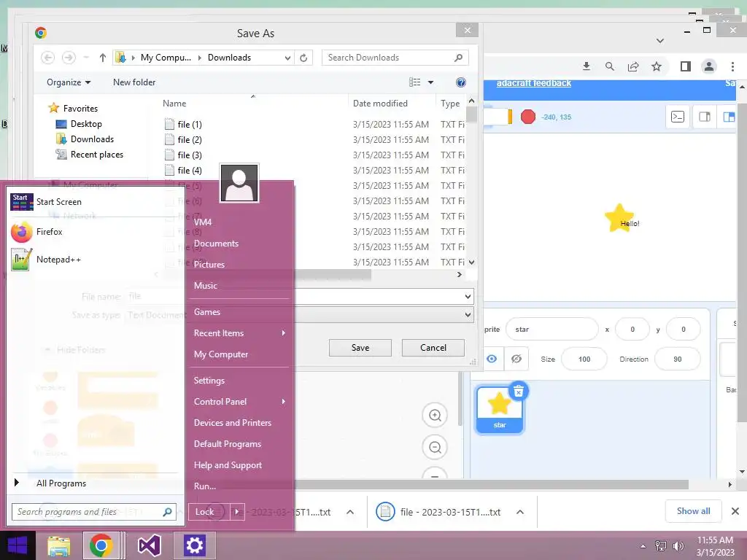747x560 pixels.
Task: Click the Start menu search box
Action: tap(94, 512)
